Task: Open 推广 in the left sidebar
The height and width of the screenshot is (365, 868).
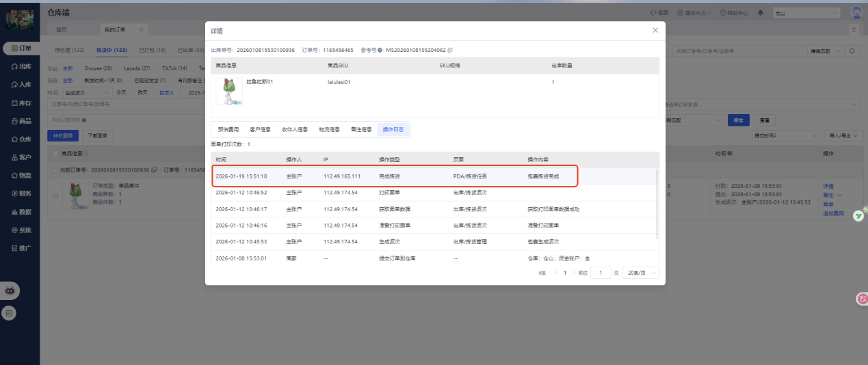Action: [21, 248]
